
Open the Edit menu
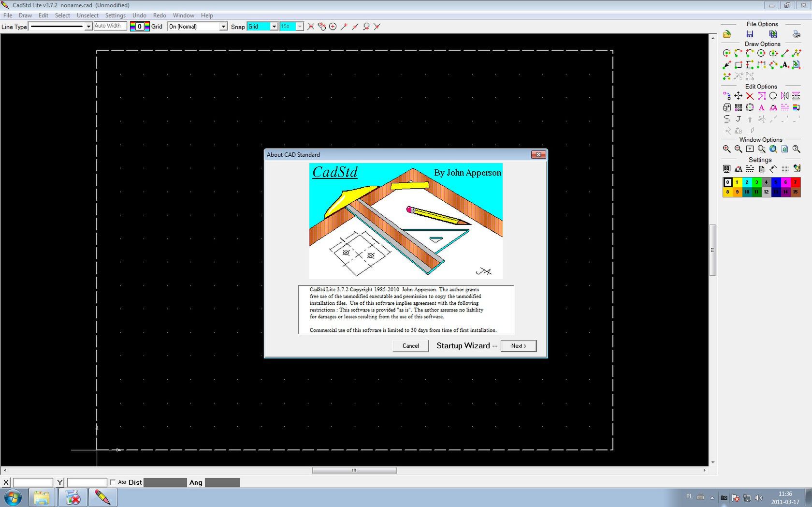pos(43,15)
